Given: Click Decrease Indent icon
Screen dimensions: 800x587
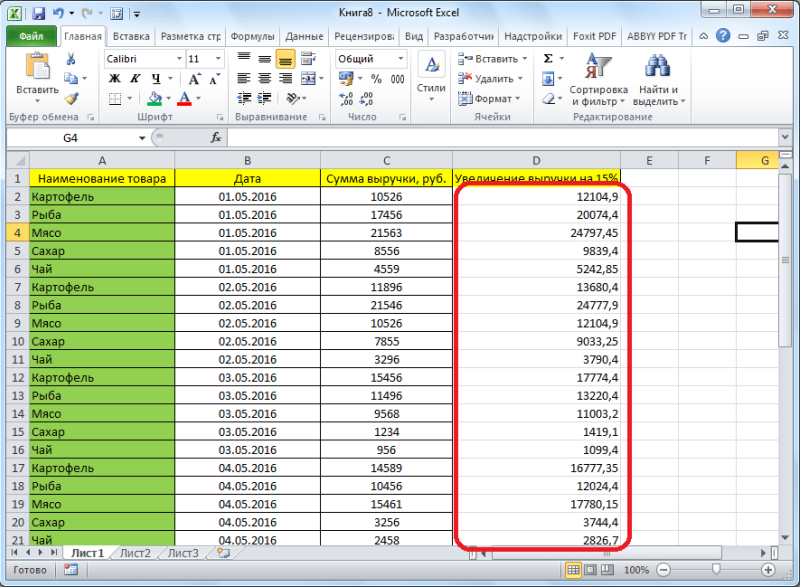Looking at the screenshot, I should coord(244,98).
